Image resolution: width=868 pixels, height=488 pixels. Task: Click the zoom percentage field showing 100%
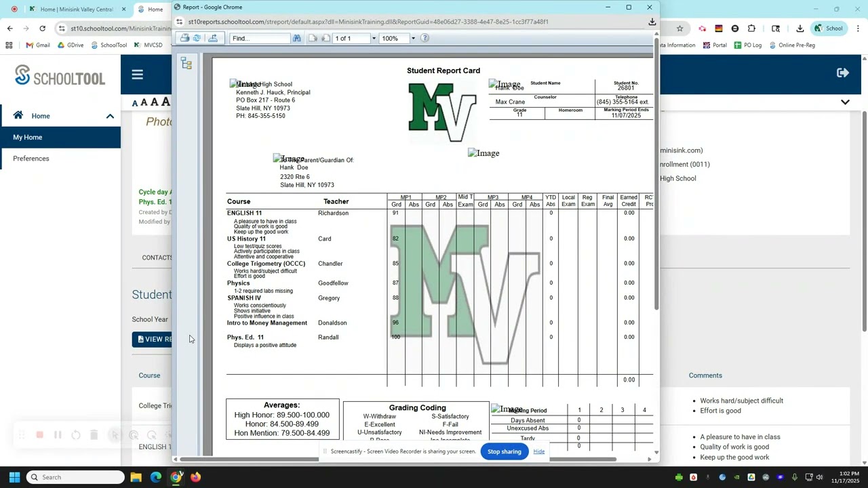point(393,39)
